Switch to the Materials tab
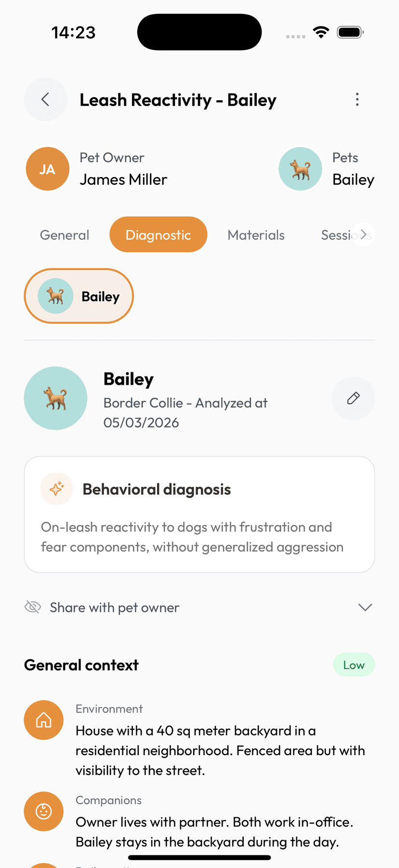 256,235
